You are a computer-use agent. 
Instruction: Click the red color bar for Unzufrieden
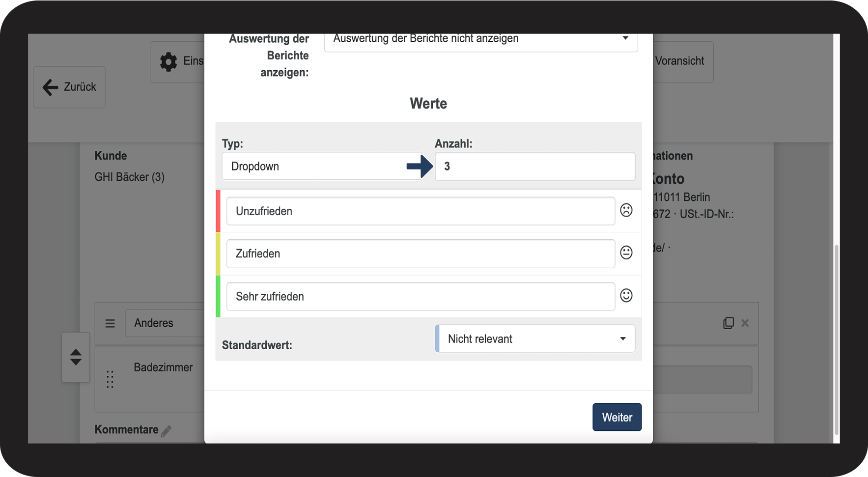(218, 211)
